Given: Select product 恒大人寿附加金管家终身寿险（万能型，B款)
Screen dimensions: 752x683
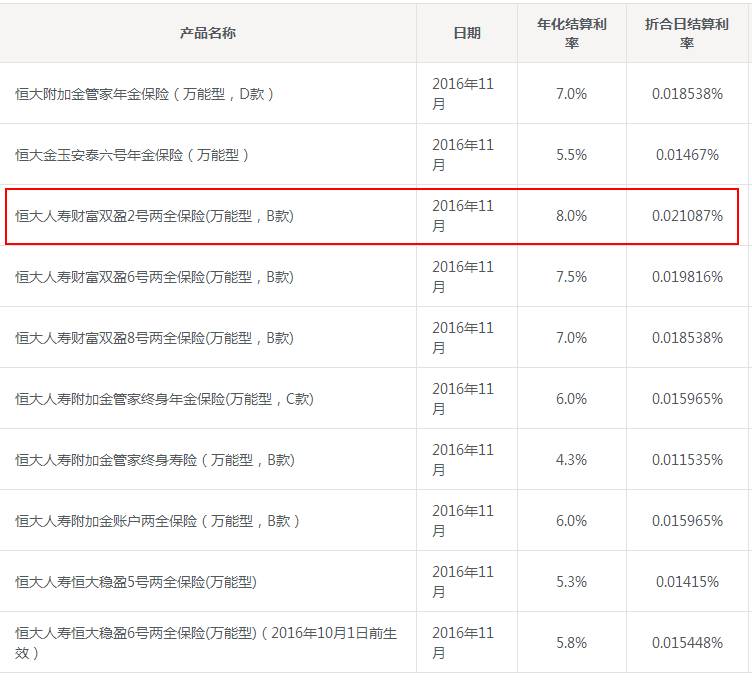Looking at the screenshot, I should [154, 459].
